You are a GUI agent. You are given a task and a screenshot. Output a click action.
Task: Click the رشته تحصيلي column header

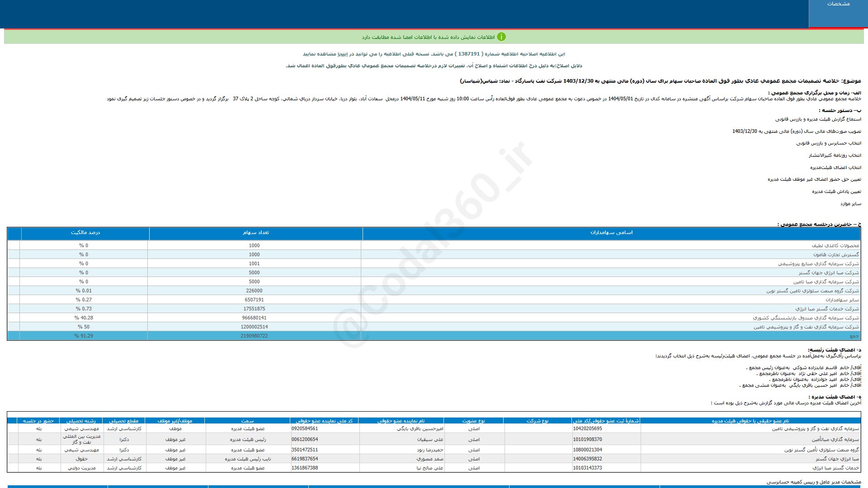pos(81,421)
